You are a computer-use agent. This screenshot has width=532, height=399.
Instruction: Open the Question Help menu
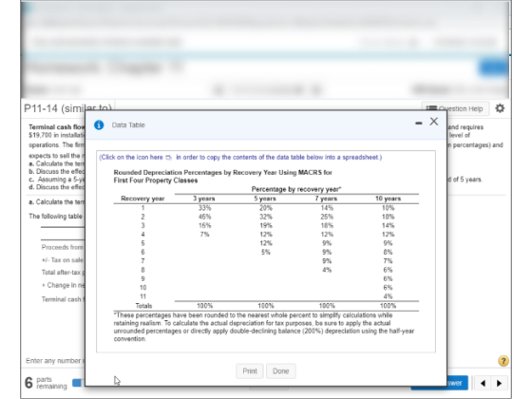[x=455, y=108]
